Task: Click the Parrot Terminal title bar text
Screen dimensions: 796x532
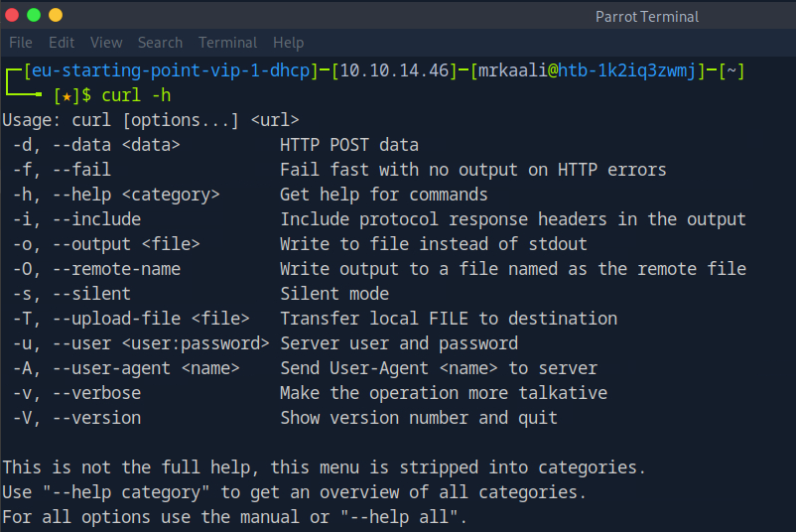Action: pos(646,16)
